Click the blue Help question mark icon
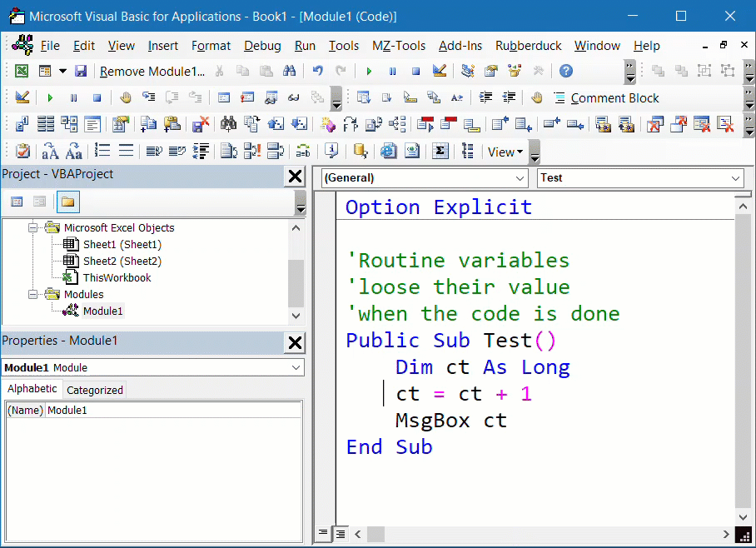Screen dimensions: 756x548 (566, 72)
